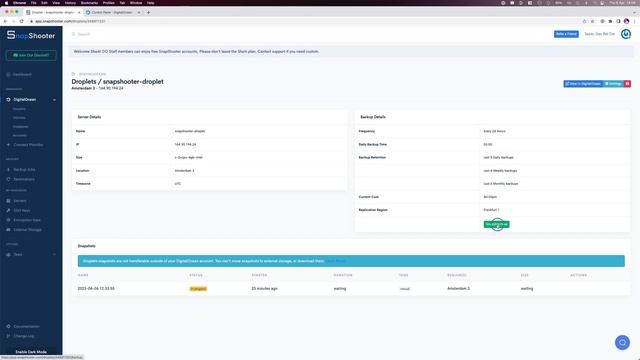Click the Servers sidebar icon
The width and height of the screenshot is (640, 360).
click(8, 201)
